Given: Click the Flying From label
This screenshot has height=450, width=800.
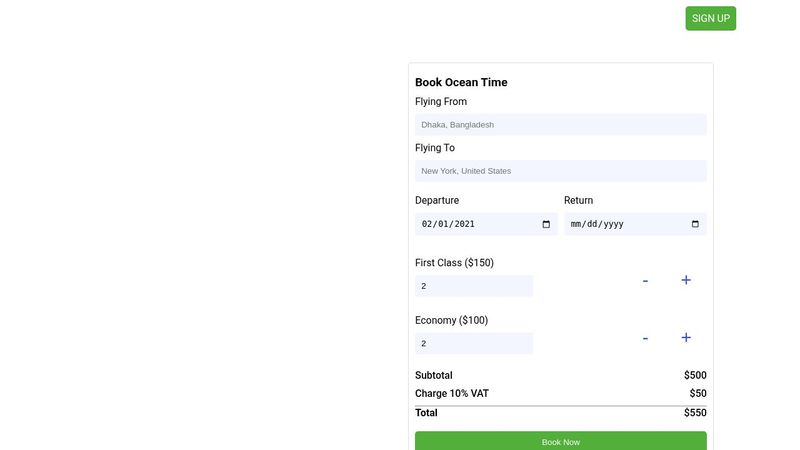Looking at the screenshot, I should [x=440, y=102].
